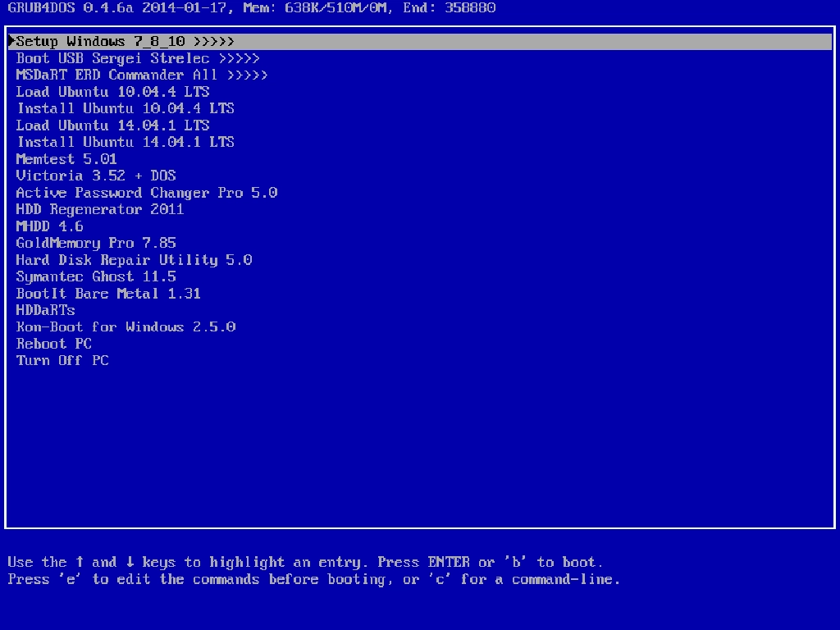The image size is (840, 630).
Task: Click the 'c for a command-line' hint text
Action: tap(524, 579)
